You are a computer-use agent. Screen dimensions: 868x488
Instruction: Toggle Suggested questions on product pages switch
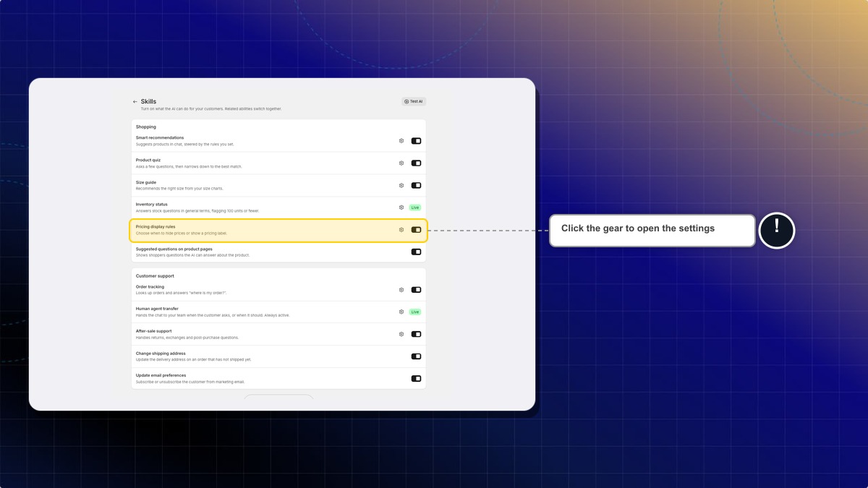click(x=416, y=252)
